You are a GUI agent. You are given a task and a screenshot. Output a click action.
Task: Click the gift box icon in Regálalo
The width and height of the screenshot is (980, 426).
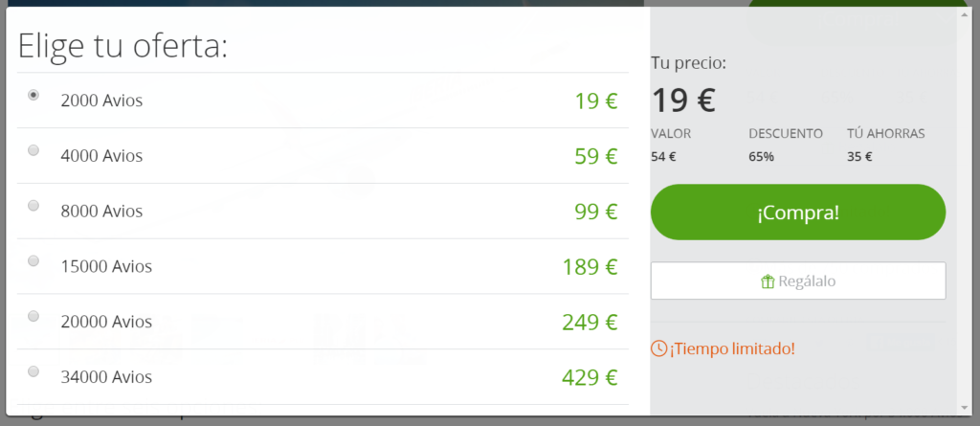coord(768,281)
